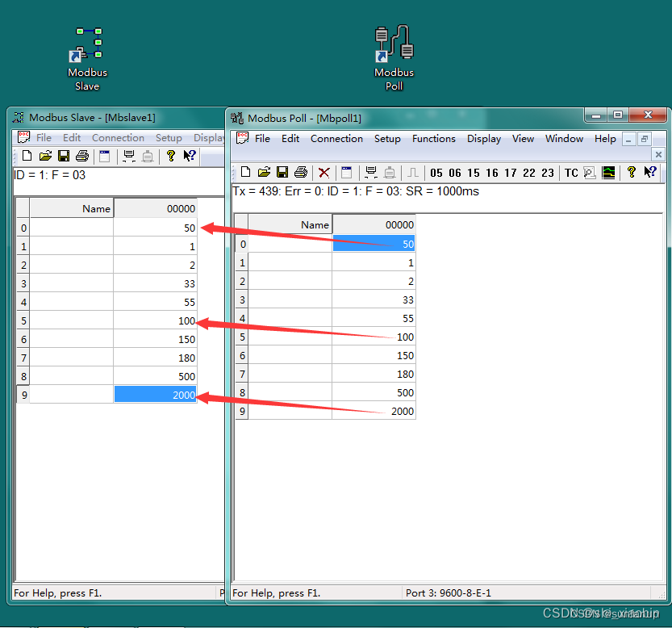
Task: Click Print icon in Modbus Slave toolbar
Action: pyautogui.click(x=82, y=156)
